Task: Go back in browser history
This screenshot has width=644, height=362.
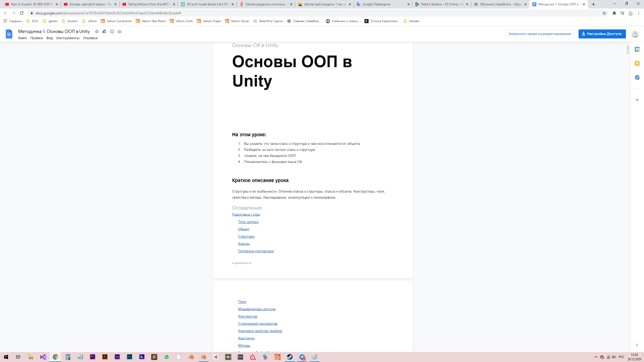Action: click(6, 13)
